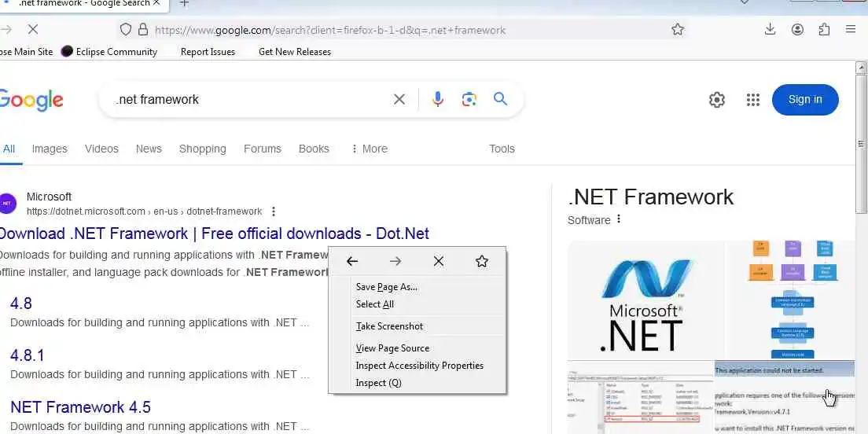The height and width of the screenshot is (434, 868).
Task: Select the All results tab
Action: (x=9, y=149)
